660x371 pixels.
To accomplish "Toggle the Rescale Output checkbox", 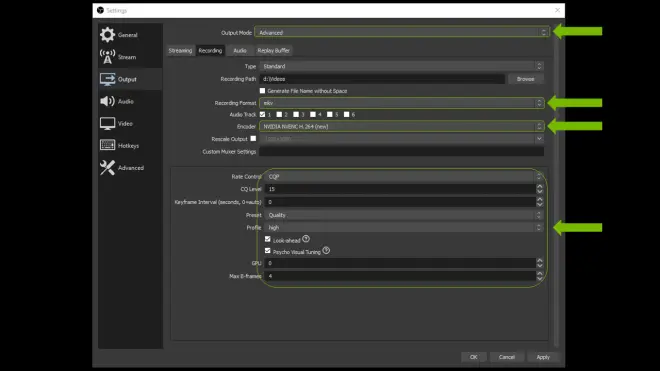I will click(253, 138).
